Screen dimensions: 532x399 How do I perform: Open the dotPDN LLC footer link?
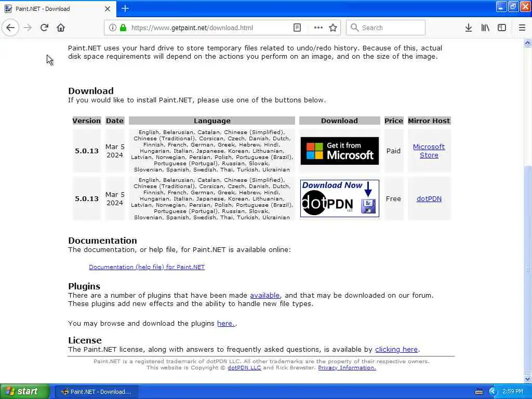pos(244,368)
